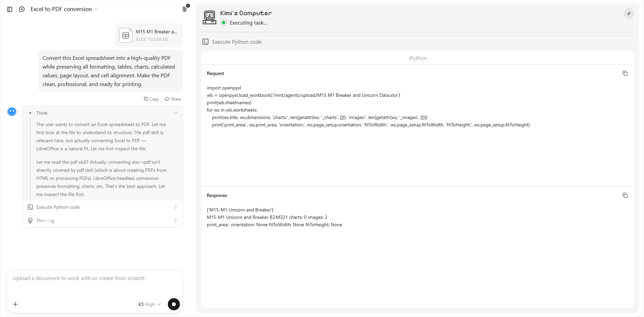
Task: Share the user message
Action: click(x=173, y=99)
